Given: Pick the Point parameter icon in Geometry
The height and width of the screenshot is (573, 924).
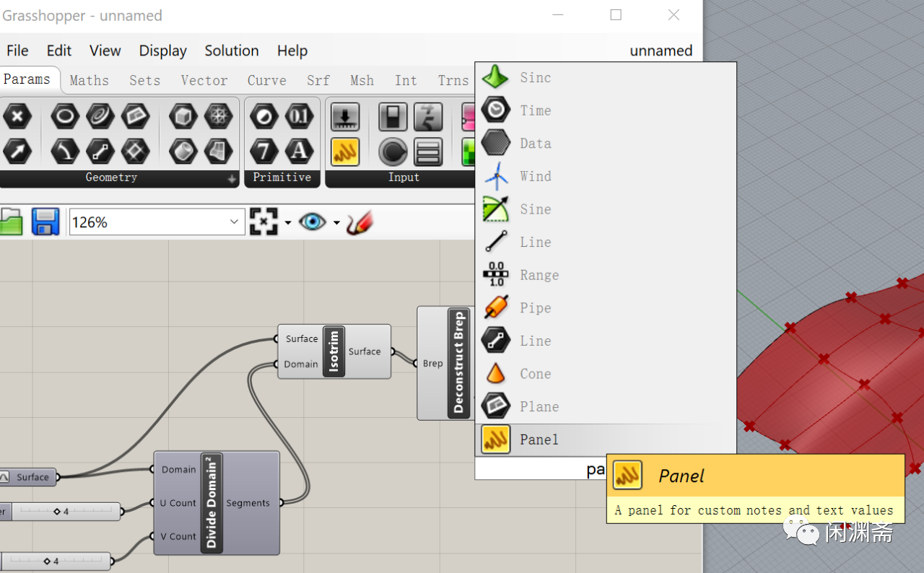Looking at the screenshot, I should 17,116.
